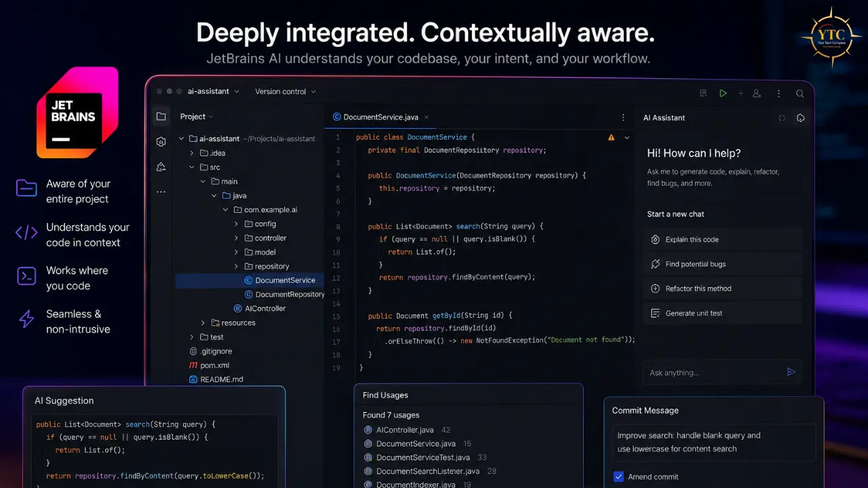Expand the .idea folder

coord(193,153)
